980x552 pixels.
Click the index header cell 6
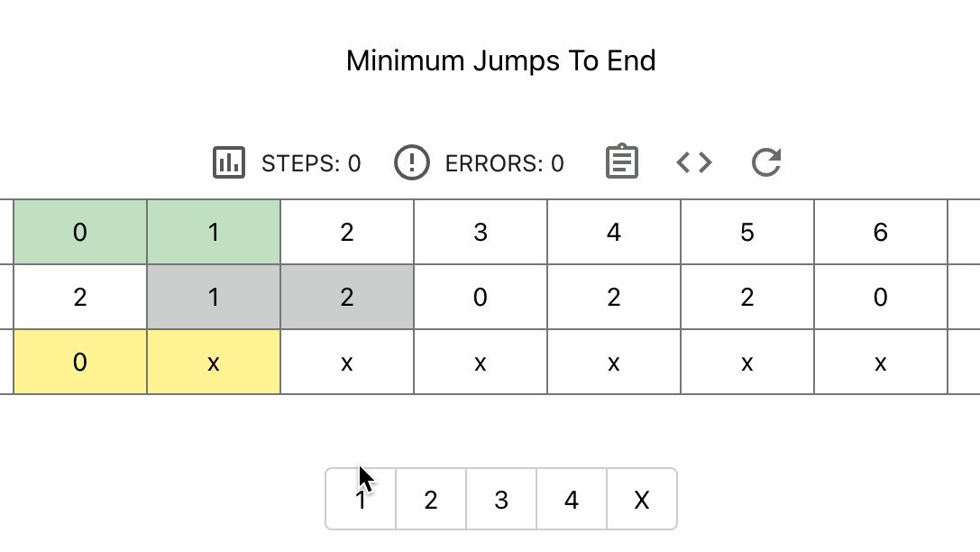(881, 233)
